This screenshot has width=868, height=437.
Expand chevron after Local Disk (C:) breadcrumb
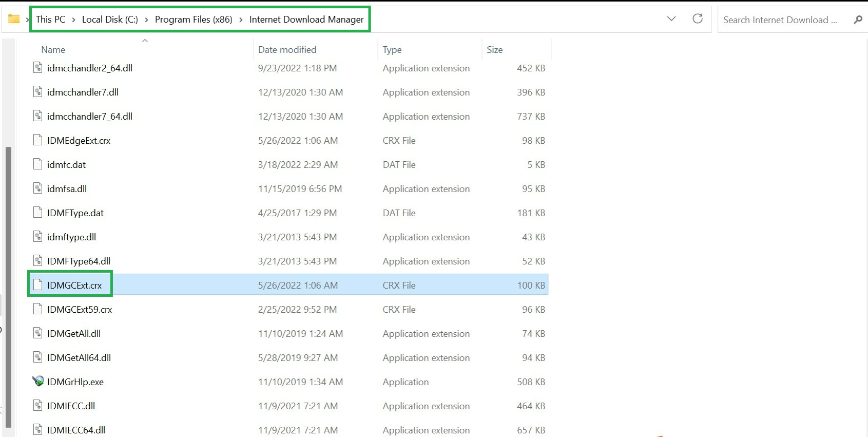(146, 20)
